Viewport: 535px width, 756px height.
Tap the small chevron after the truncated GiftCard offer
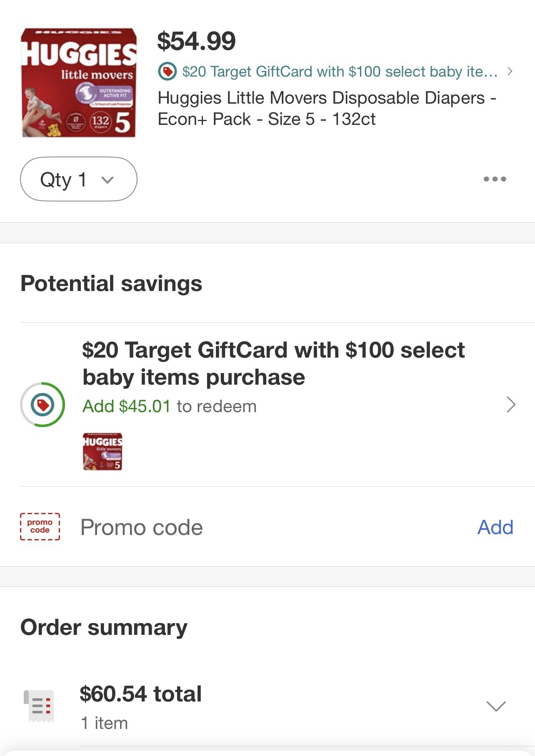[x=510, y=72]
